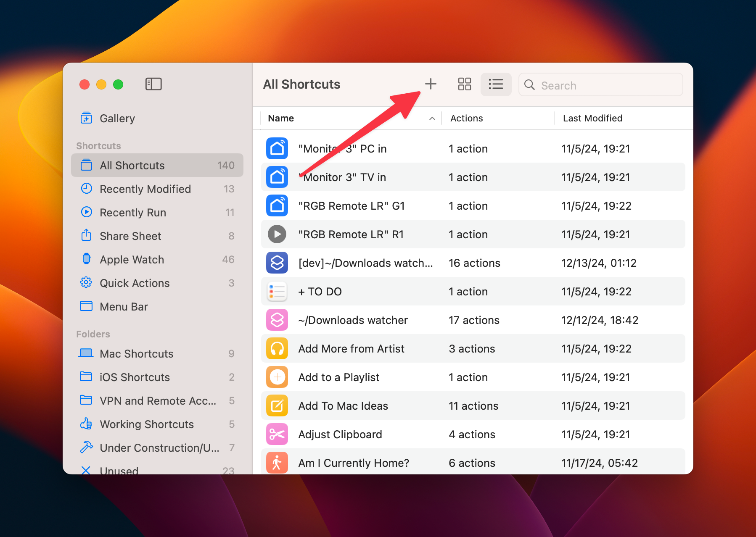Click the sort chevron on the Name column
This screenshot has width=756, height=537.
pyautogui.click(x=432, y=118)
